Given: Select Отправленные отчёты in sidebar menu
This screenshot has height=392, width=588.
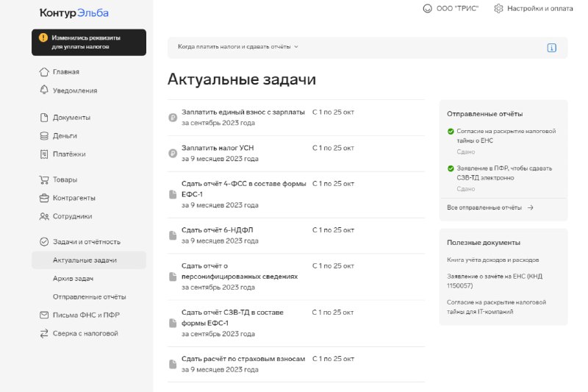Looking at the screenshot, I should click(x=89, y=297).
